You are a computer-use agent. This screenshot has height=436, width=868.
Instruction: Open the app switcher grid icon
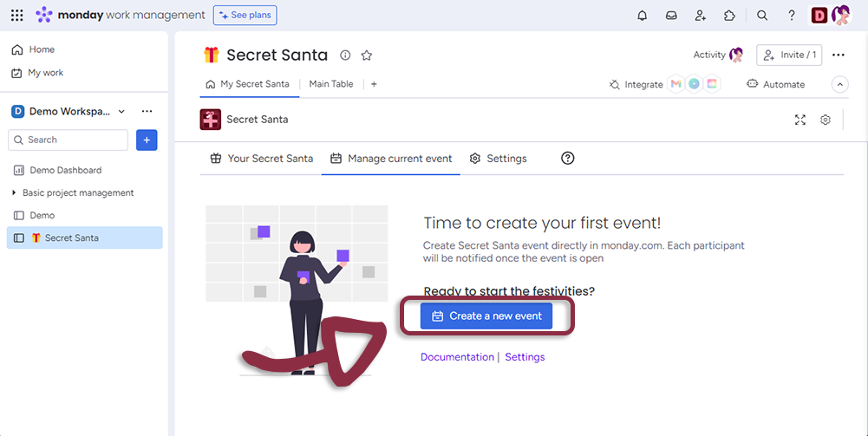17,16
